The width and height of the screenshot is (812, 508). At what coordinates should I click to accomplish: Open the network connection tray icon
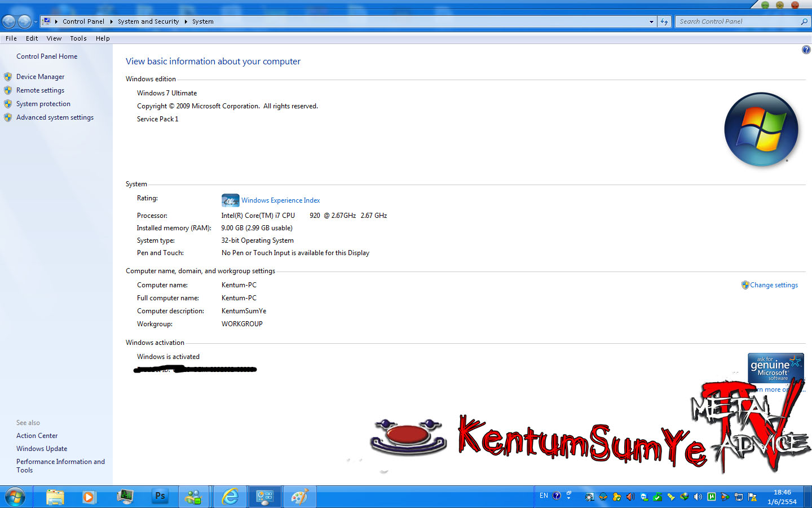pyautogui.click(x=739, y=497)
